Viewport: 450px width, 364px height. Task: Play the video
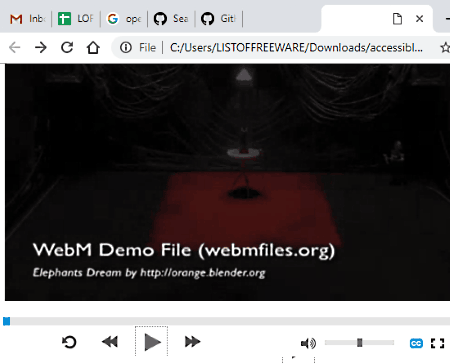click(152, 342)
